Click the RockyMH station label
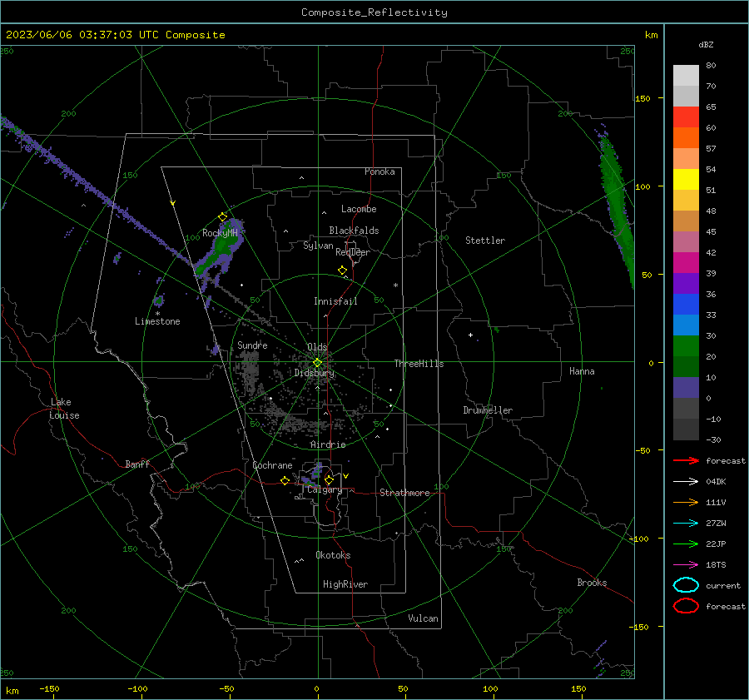The image size is (749, 700). pos(220,233)
